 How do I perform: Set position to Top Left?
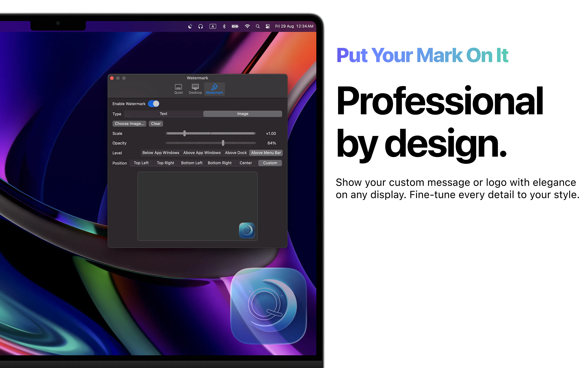point(141,163)
